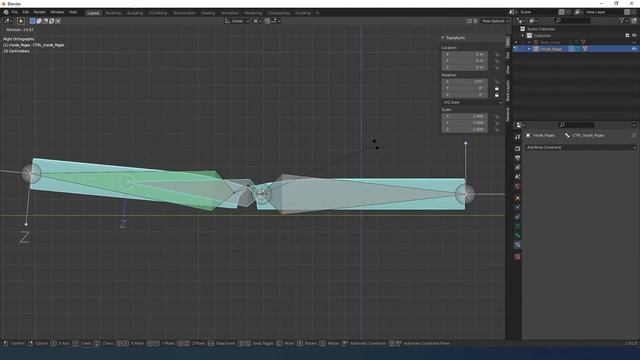Click the Scene name field in the top bar
Screen dimensions: 640x360
click(538, 12)
